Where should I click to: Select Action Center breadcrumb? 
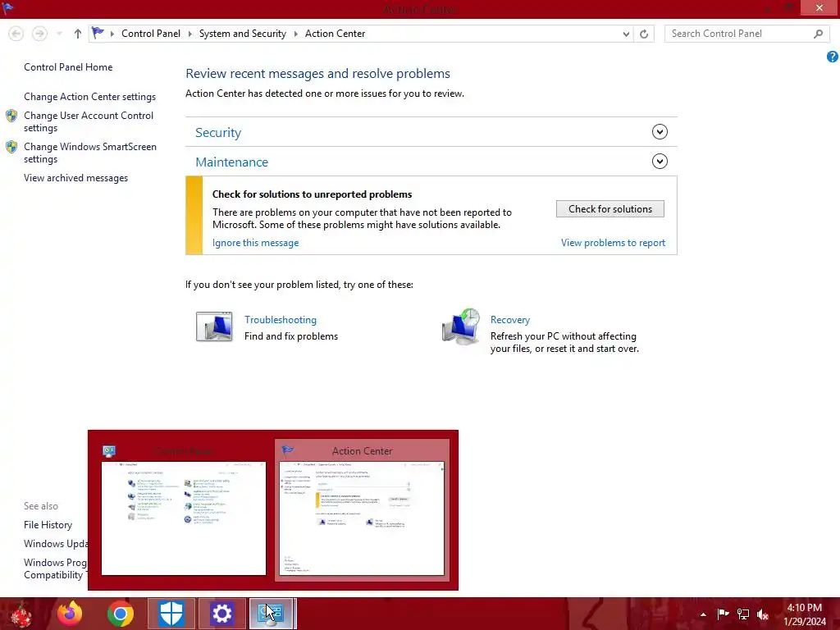(x=335, y=33)
